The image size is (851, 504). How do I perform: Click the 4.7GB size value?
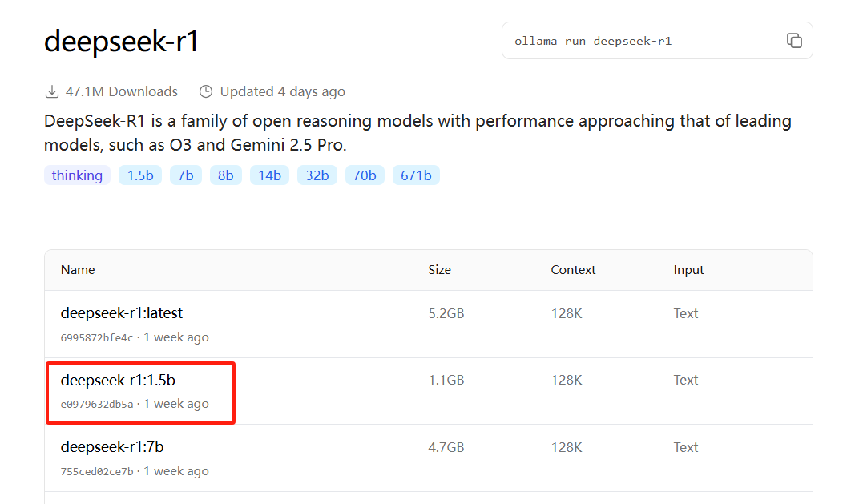446,448
